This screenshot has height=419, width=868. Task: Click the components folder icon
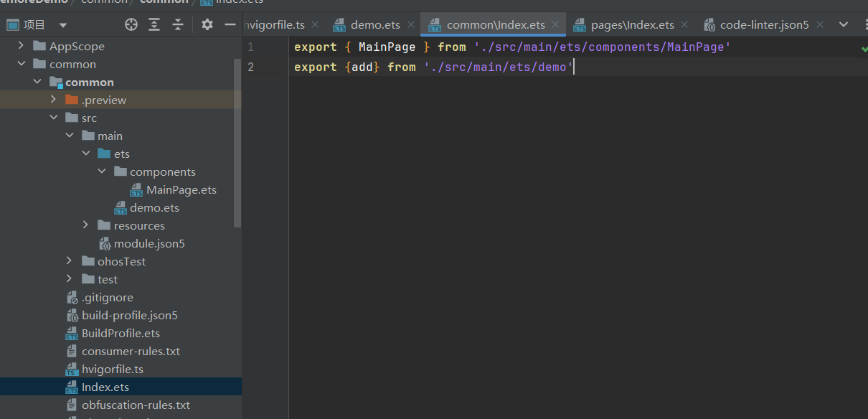[x=120, y=172]
